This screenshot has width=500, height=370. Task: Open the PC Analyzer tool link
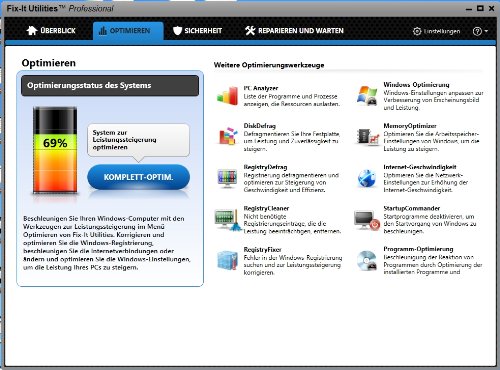coord(261,88)
